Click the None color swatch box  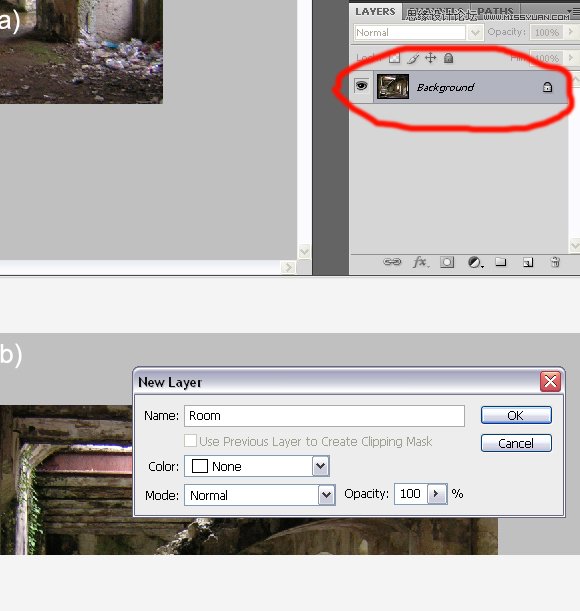pyautogui.click(x=200, y=466)
